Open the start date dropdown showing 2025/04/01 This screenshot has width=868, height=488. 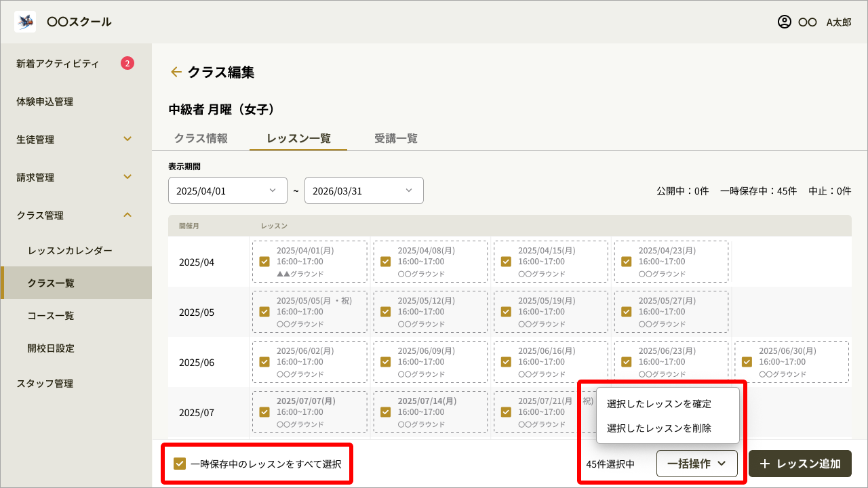coord(227,190)
